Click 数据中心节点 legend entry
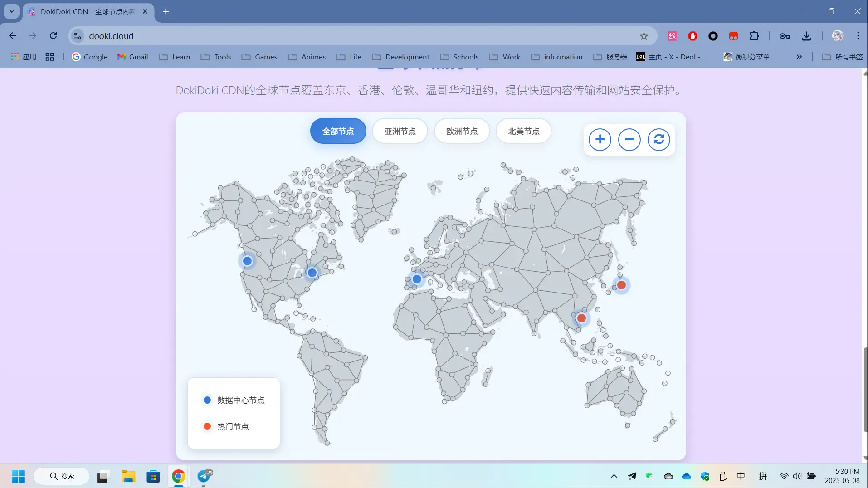The height and width of the screenshot is (488, 868). [234, 400]
